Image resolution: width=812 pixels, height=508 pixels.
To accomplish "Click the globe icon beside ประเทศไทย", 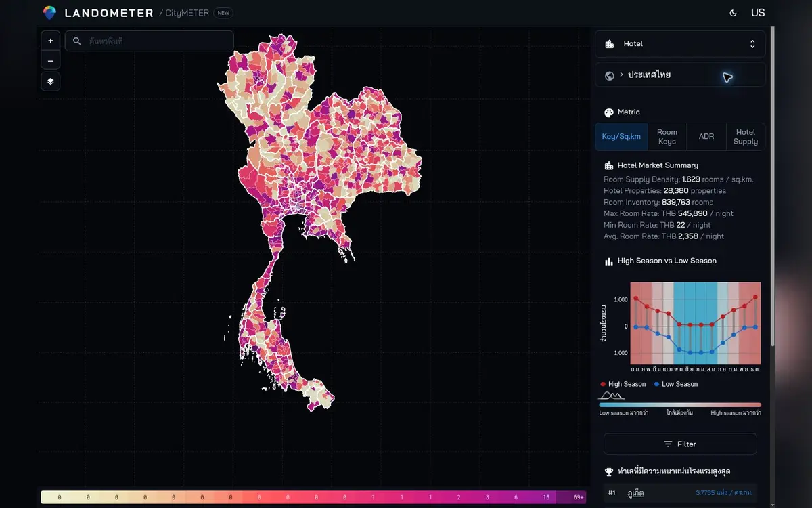I will [609, 75].
